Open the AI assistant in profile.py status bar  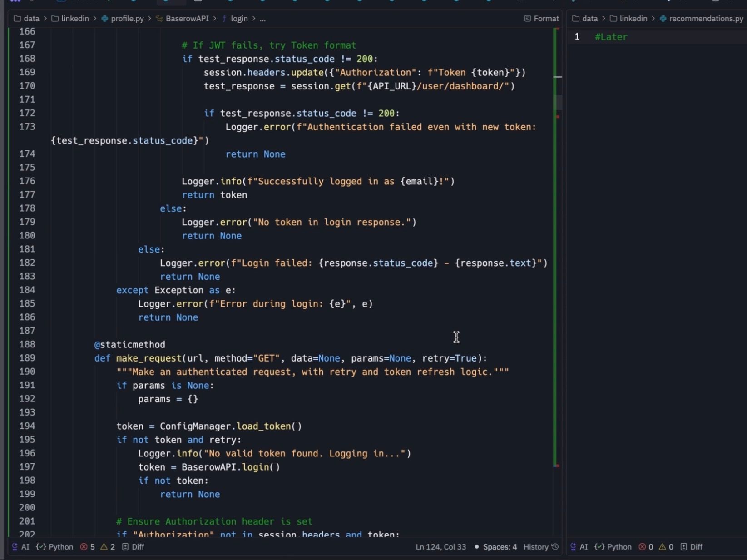[x=20, y=547]
